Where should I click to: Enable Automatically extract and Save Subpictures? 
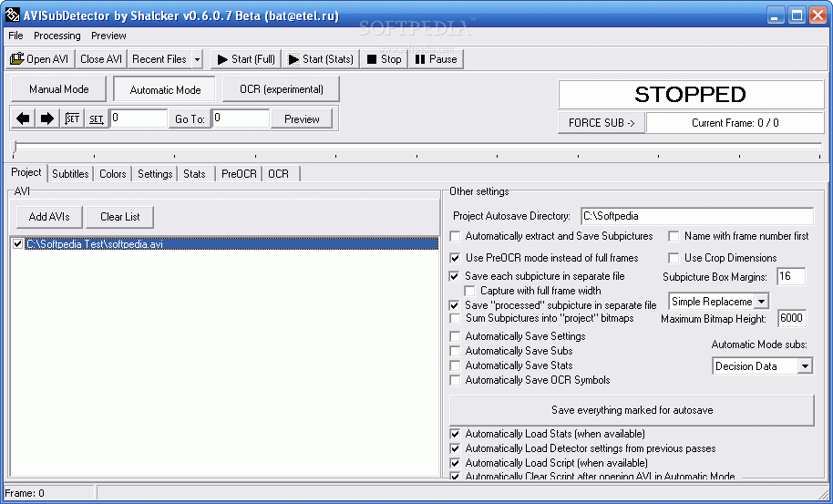(x=455, y=236)
